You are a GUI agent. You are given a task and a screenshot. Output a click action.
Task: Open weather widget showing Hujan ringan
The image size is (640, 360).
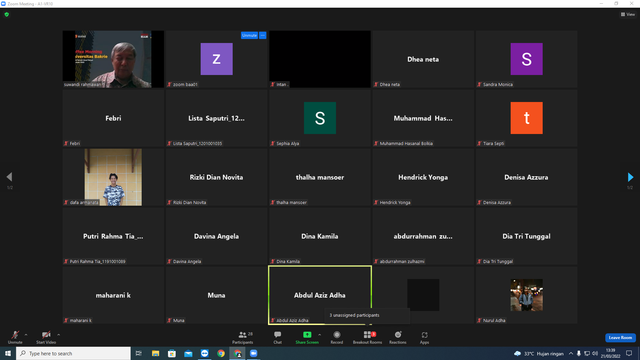point(539,353)
